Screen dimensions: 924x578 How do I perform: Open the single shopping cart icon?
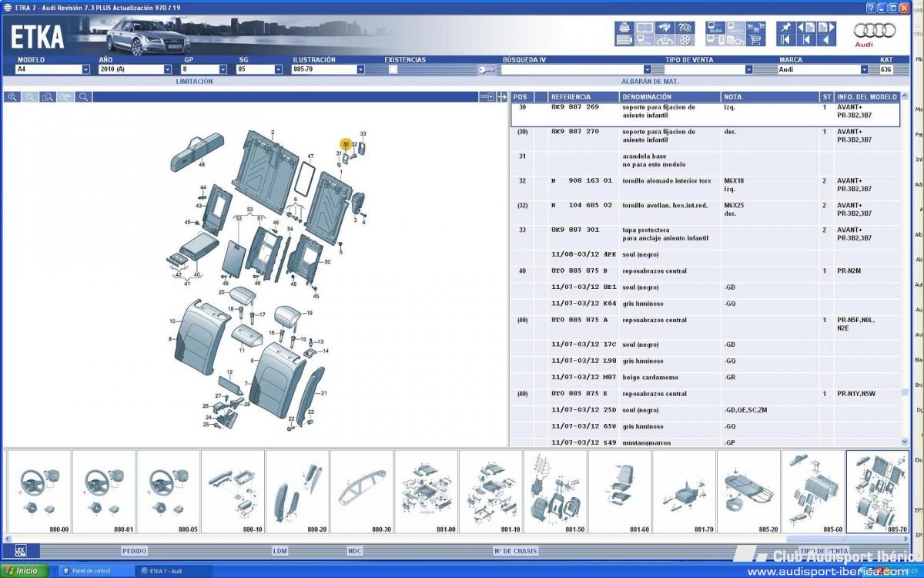click(x=755, y=40)
